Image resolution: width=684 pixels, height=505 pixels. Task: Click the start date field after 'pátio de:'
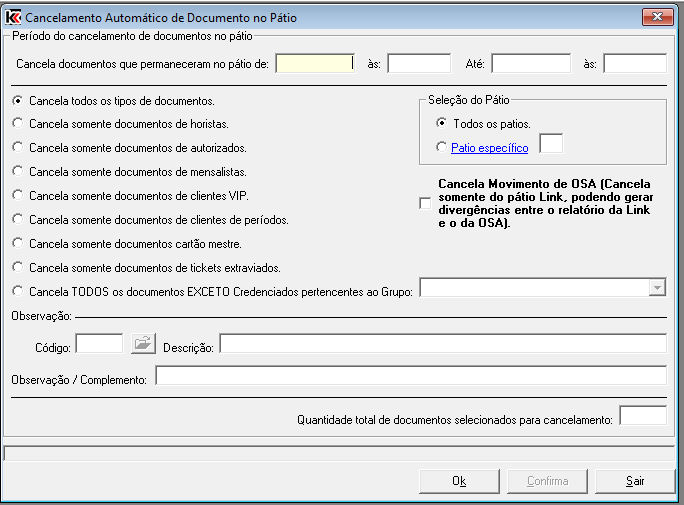315,63
